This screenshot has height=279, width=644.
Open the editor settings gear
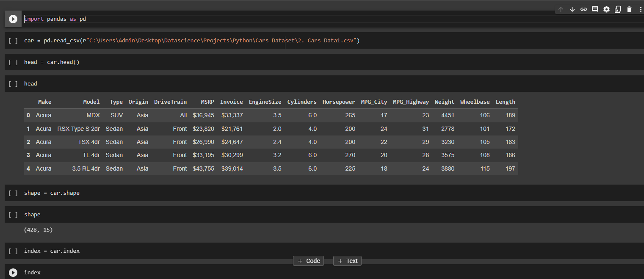[606, 9]
